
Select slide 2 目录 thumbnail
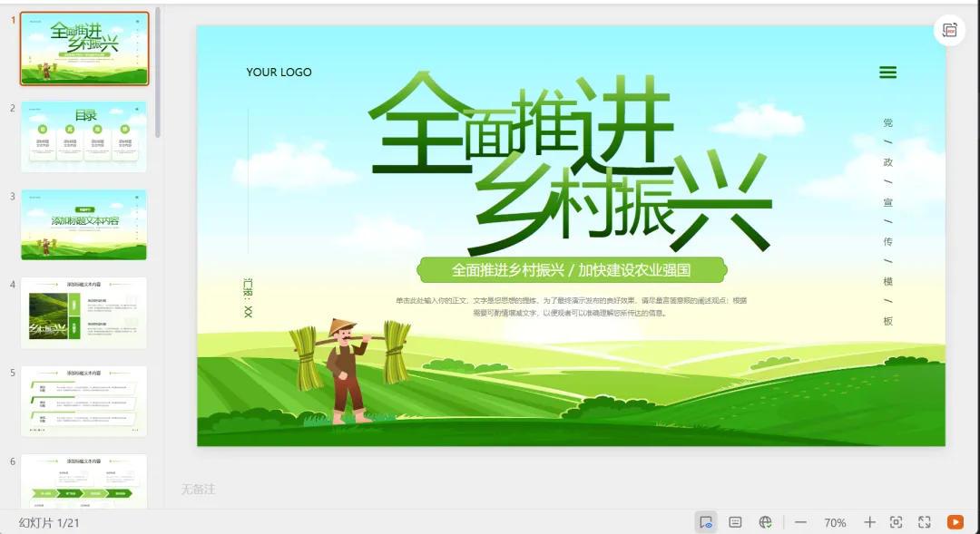point(83,137)
